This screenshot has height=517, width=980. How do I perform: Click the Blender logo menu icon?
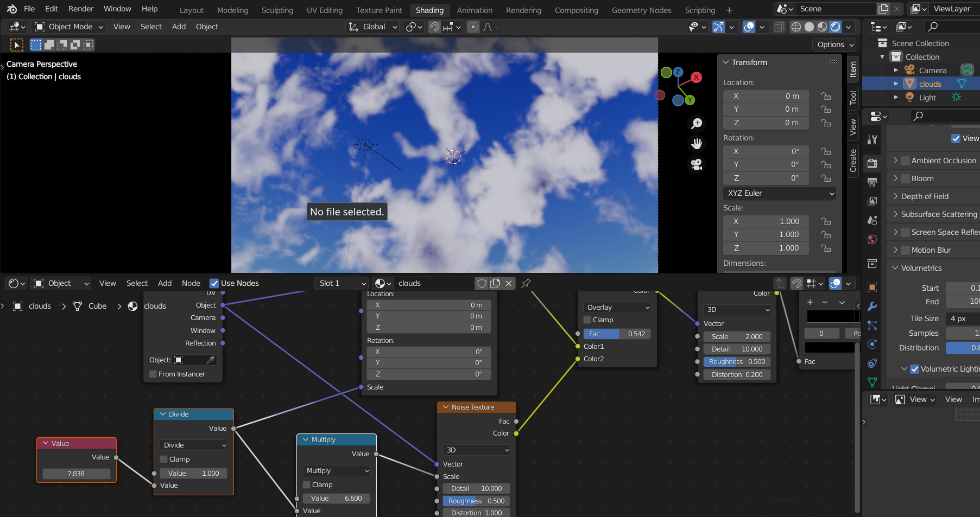(x=12, y=9)
